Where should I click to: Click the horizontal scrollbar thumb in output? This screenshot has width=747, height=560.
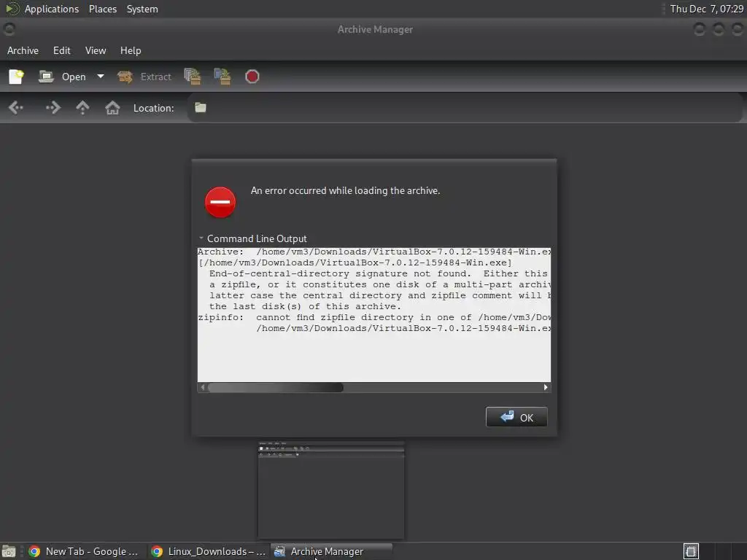pos(275,387)
